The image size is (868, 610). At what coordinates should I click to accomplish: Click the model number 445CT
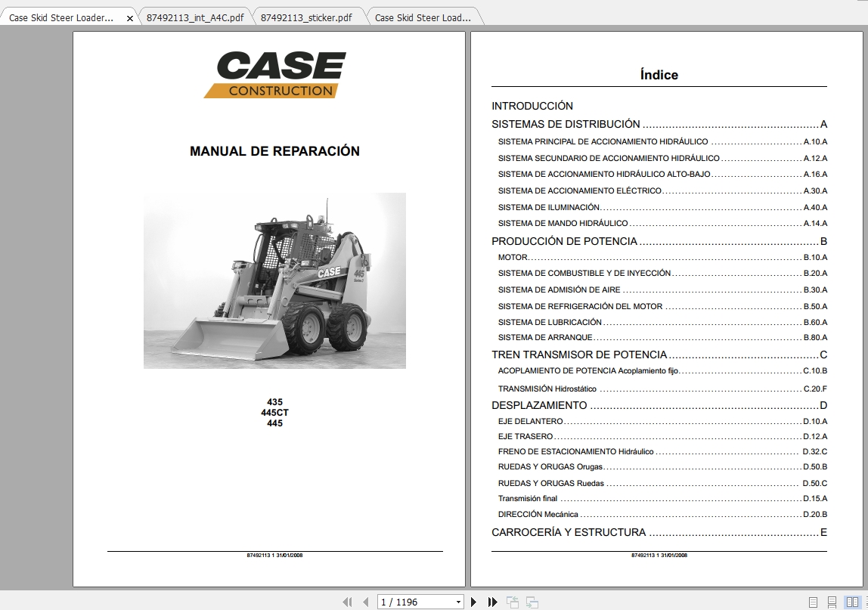tap(274, 413)
